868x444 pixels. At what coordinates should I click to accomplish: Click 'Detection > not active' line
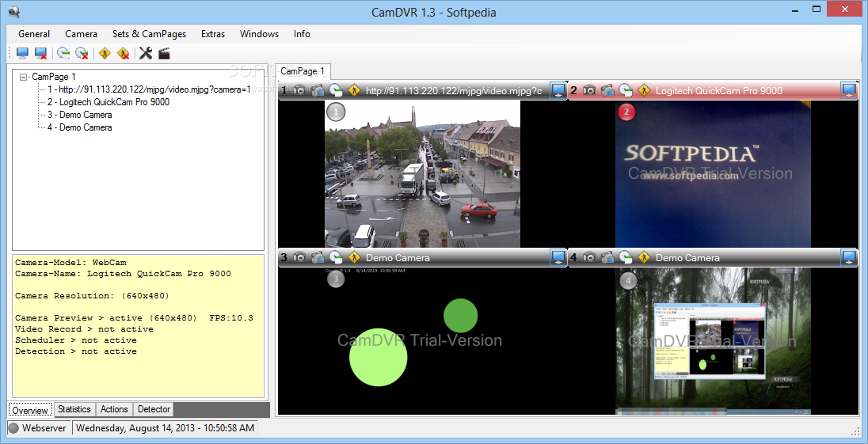(x=76, y=351)
